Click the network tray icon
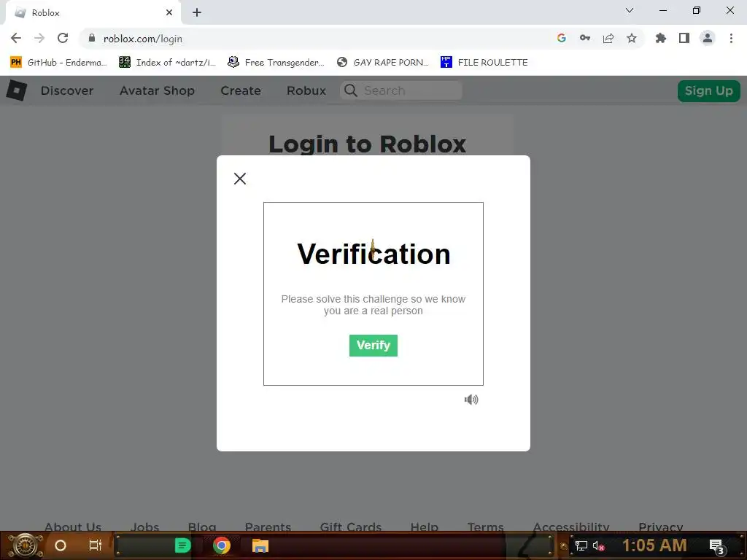This screenshot has height=560, width=747. (581, 545)
